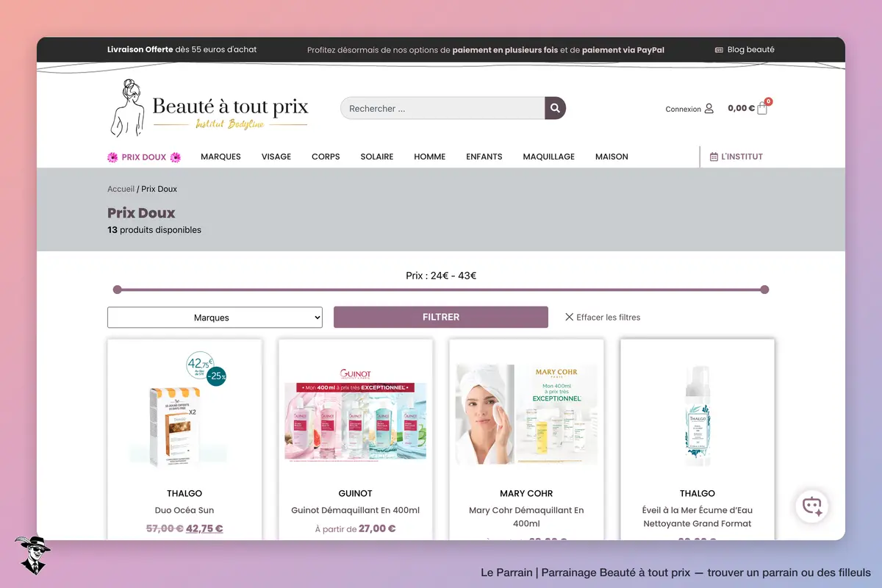
Task: Click the Connexion user icon
Action: click(709, 109)
